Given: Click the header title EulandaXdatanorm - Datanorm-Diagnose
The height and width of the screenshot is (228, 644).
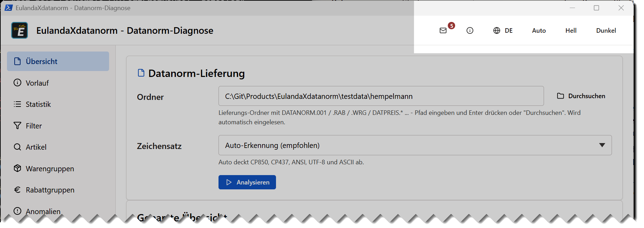Looking at the screenshot, I should (125, 31).
